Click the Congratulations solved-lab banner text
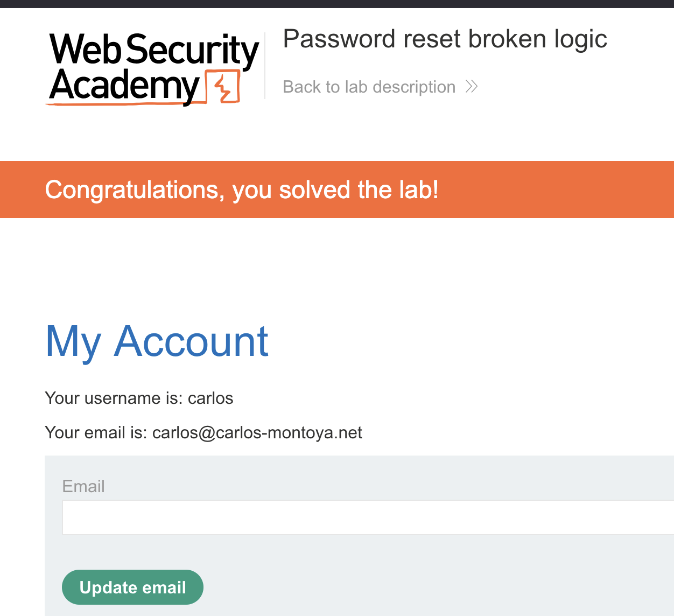The image size is (674, 616). tap(242, 190)
